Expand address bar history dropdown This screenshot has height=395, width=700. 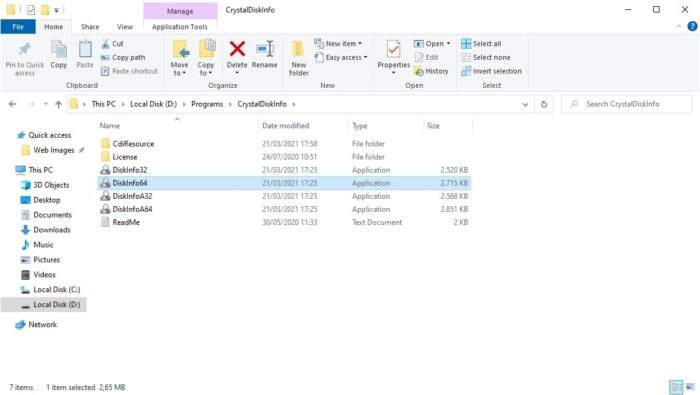tap(525, 104)
